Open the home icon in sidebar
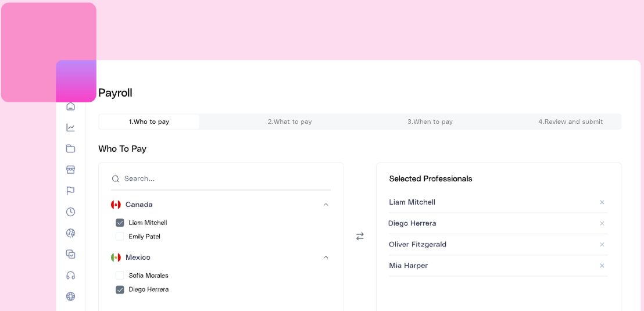Screen dimensions: 644x311 [70, 107]
